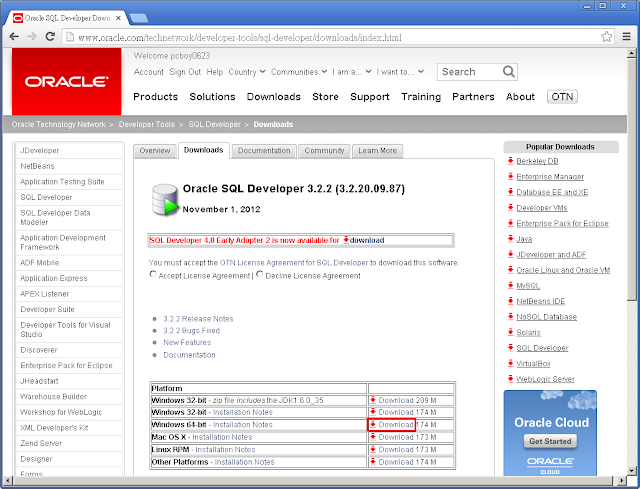640x489 pixels.
Task: Open the Documentation tab
Action: [x=264, y=151]
